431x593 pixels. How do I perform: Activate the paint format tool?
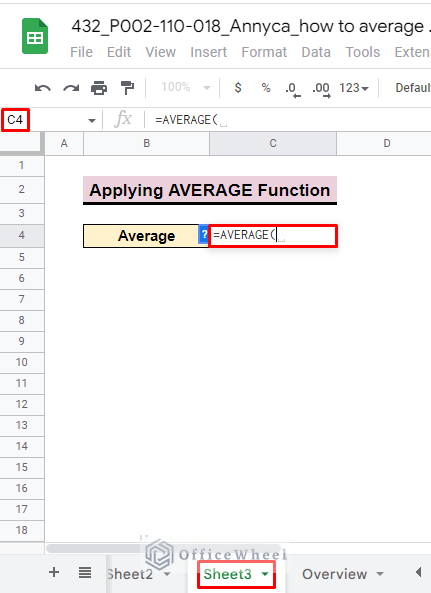pos(127,88)
